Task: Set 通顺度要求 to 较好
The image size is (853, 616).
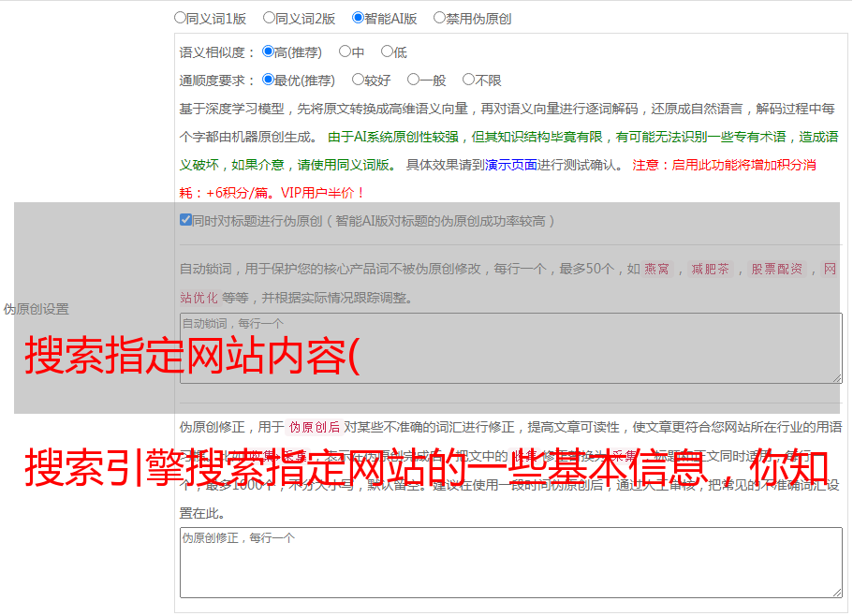Action: tap(358, 80)
